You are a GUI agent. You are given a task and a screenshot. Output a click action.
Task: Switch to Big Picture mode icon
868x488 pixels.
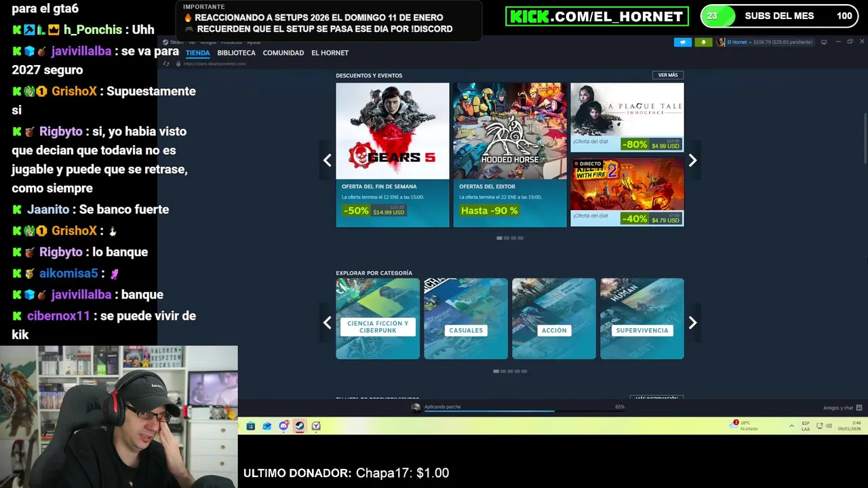824,42
